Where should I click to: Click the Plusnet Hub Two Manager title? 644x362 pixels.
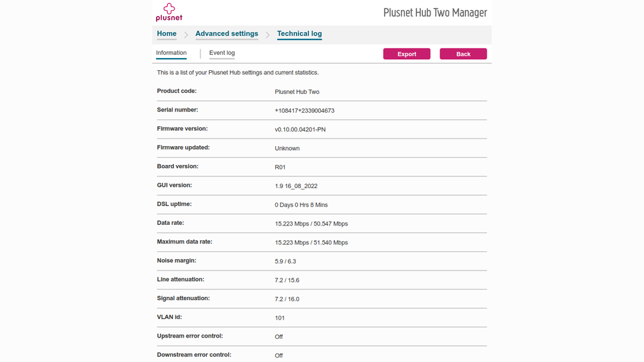click(x=435, y=13)
